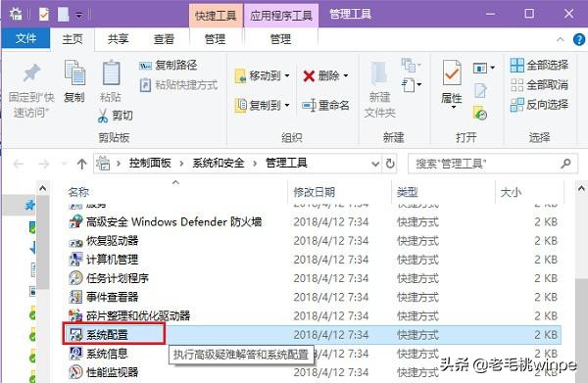
Task: Select 复制路径 copy path button
Action: [168, 66]
